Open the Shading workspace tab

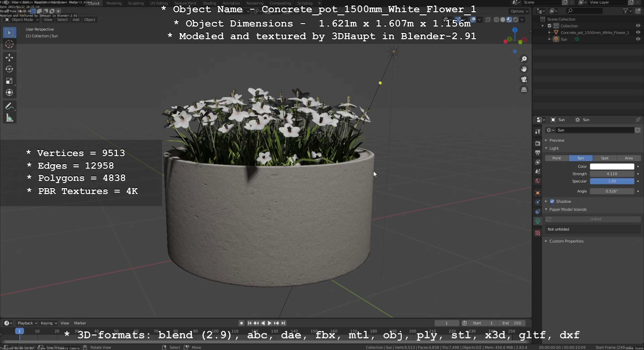click(209, 3)
